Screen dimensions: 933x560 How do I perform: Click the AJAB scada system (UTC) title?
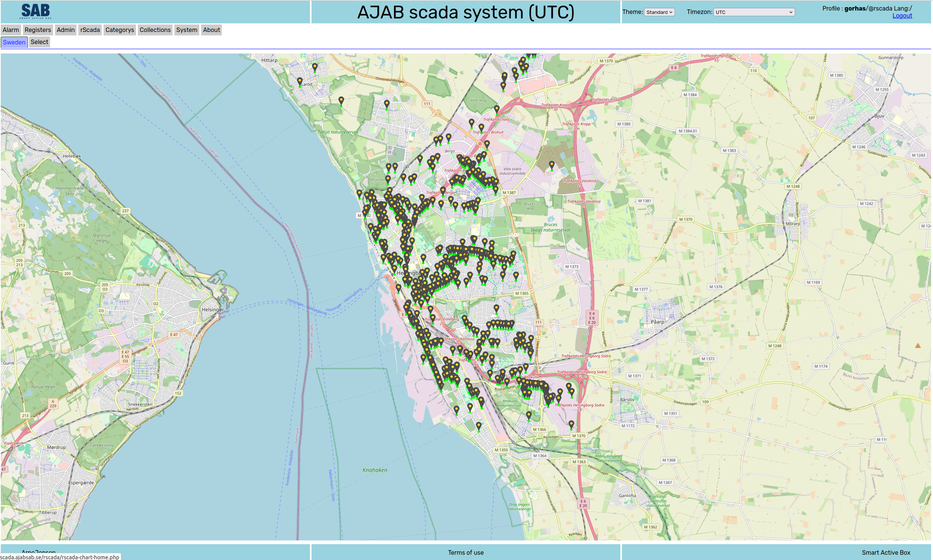click(x=466, y=12)
